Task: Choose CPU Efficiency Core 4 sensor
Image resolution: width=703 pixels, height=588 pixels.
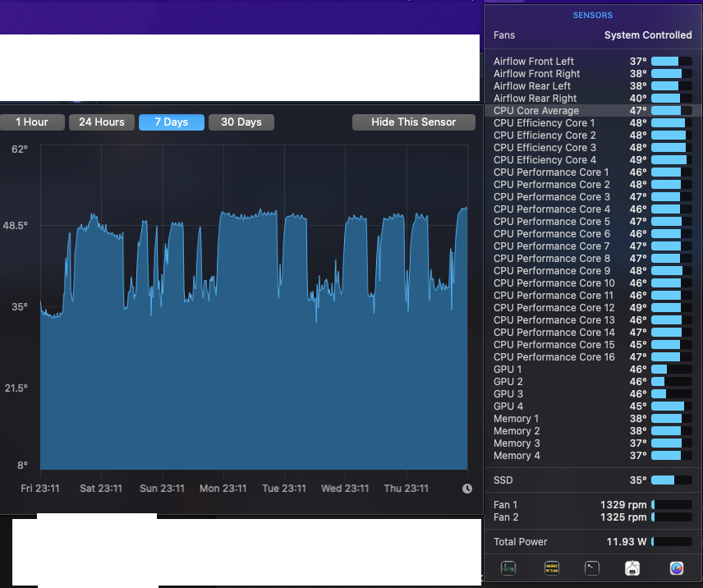Action: [x=593, y=160]
